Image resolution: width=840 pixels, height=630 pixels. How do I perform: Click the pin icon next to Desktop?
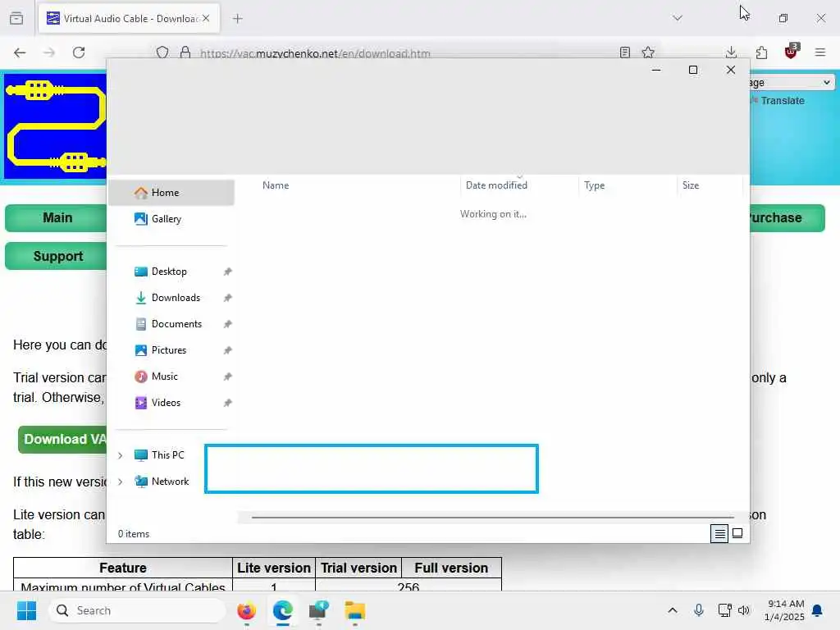228,272
